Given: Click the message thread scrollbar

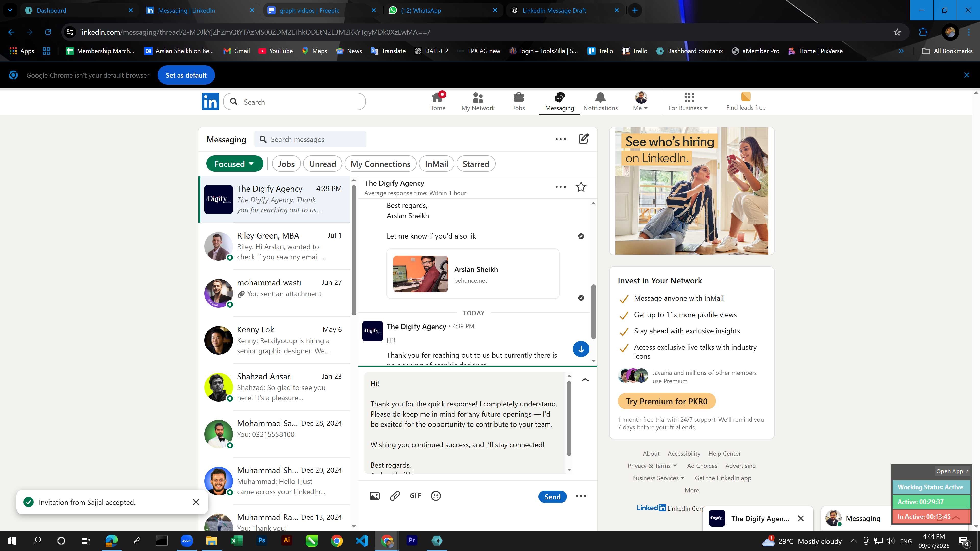Looking at the screenshot, I should point(593,312).
